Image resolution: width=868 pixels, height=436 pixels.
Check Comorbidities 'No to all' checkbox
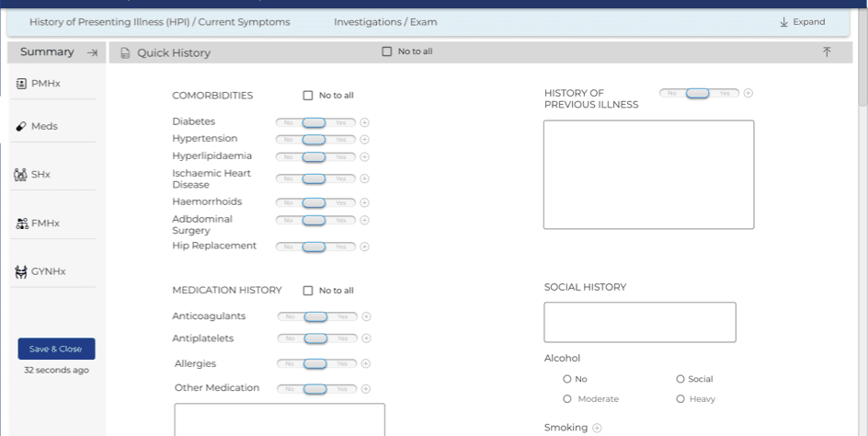click(308, 96)
